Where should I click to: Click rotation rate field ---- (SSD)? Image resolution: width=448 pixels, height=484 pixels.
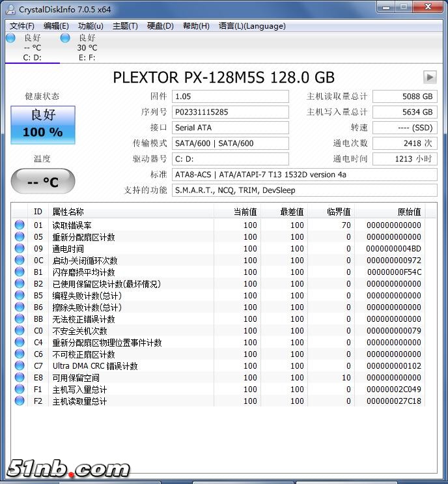(x=405, y=128)
